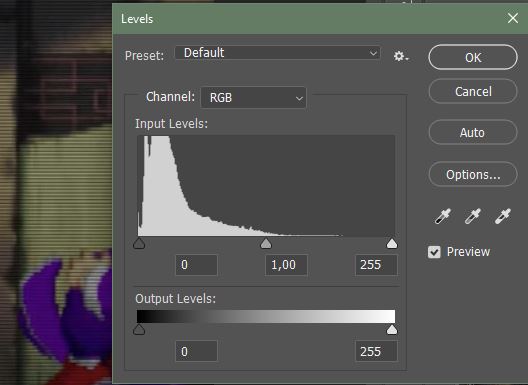
Task: Select the white point eyedropper
Action: click(x=503, y=216)
